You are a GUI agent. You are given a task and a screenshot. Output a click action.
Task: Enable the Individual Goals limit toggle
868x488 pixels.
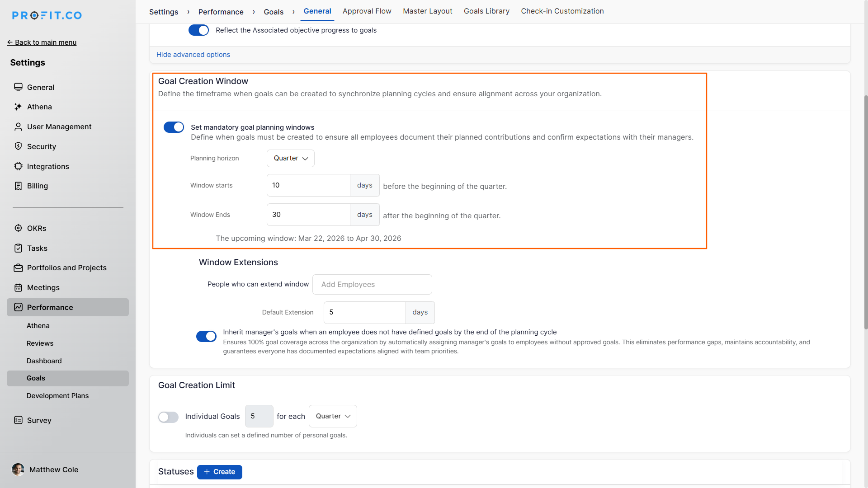coord(168,417)
